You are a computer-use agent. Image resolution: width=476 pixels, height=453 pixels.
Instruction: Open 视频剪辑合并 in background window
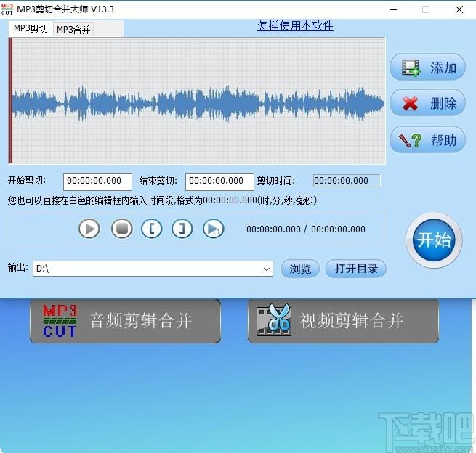[343, 321]
